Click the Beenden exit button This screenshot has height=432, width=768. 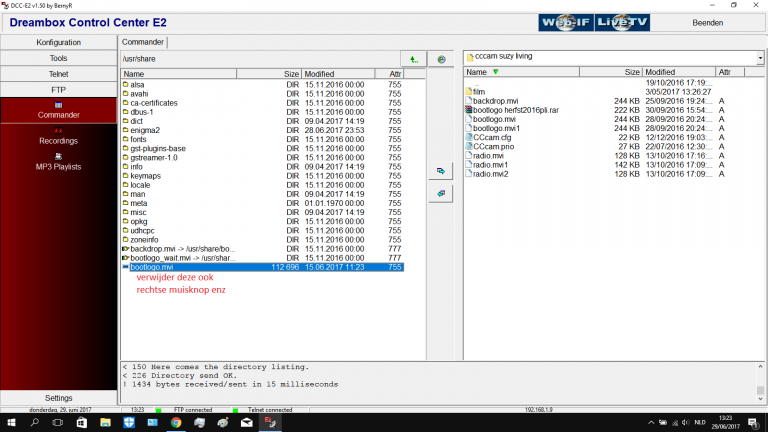point(707,22)
